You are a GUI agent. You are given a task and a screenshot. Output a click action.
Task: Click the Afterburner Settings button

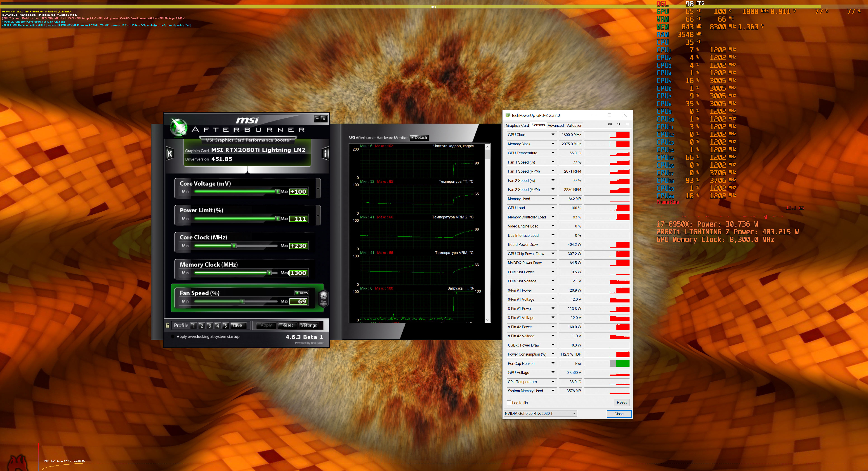309,325
